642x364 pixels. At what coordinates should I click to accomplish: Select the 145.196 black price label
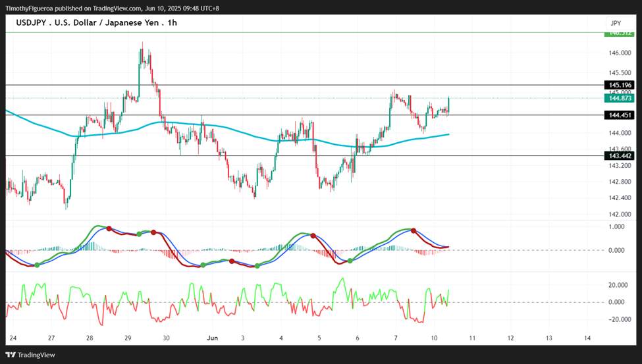pyautogui.click(x=620, y=85)
